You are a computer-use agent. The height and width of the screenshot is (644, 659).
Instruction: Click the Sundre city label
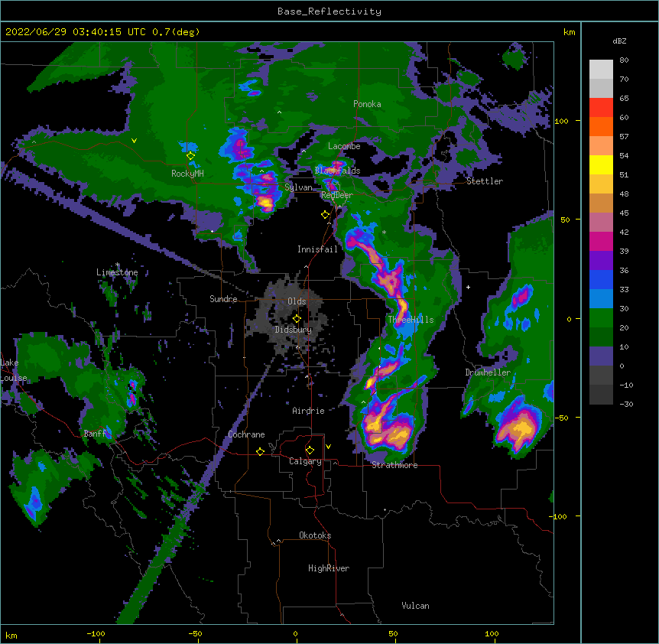pos(223,299)
